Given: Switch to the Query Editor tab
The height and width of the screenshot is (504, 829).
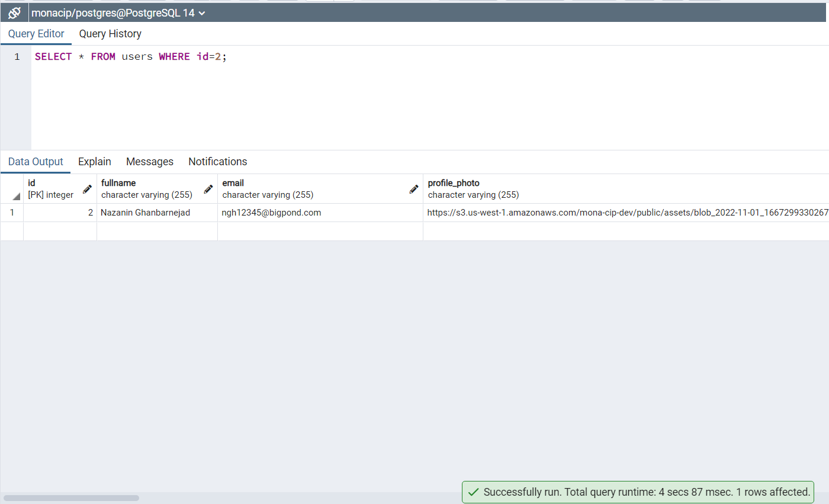Looking at the screenshot, I should [36, 34].
